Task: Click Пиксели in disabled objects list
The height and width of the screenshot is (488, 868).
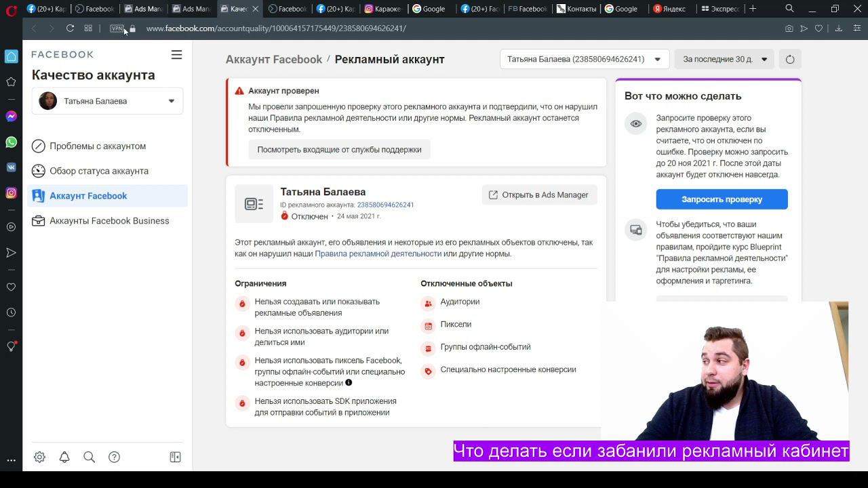Action: [x=456, y=324]
